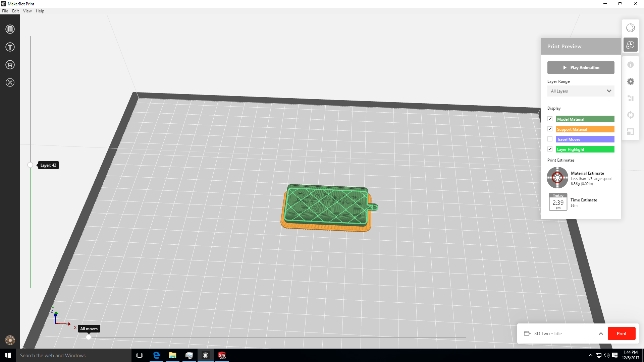This screenshot has width=644, height=362.
Task: Uncheck the Model Material display option
Action: pos(550,119)
